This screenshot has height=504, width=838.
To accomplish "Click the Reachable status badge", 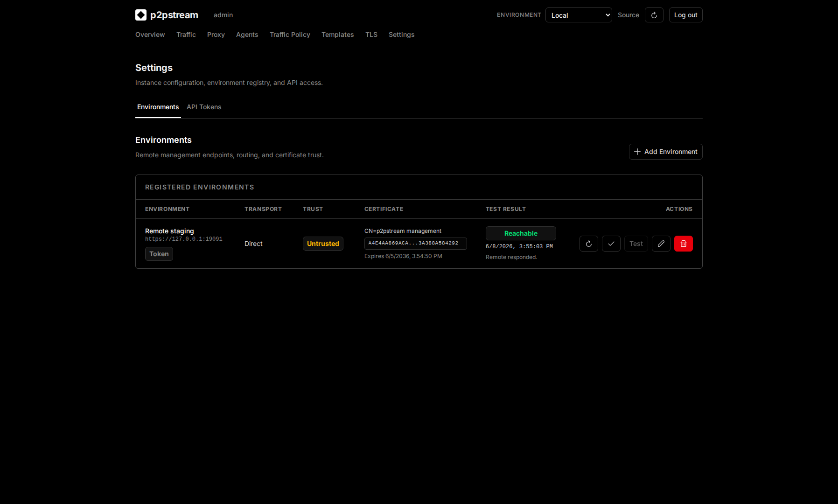I will point(521,233).
